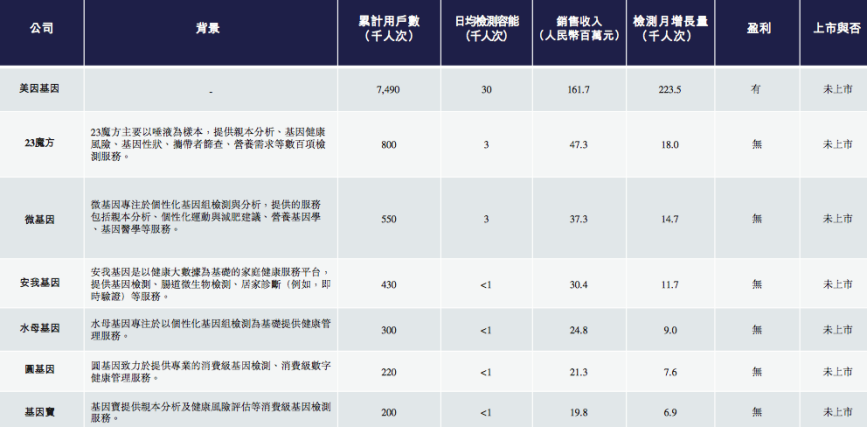Click the 安我基因 company name cell
Image resolution: width=867 pixels, height=427 pixels.
click(x=40, y=284)
